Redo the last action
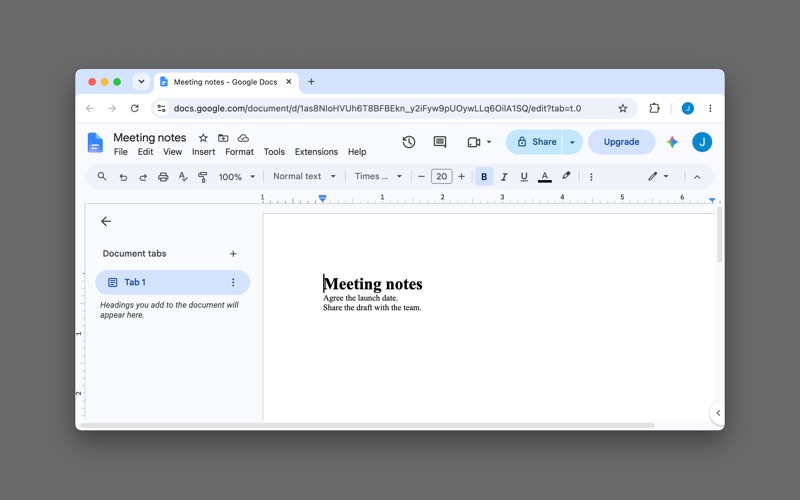 [x=143, y=177]
